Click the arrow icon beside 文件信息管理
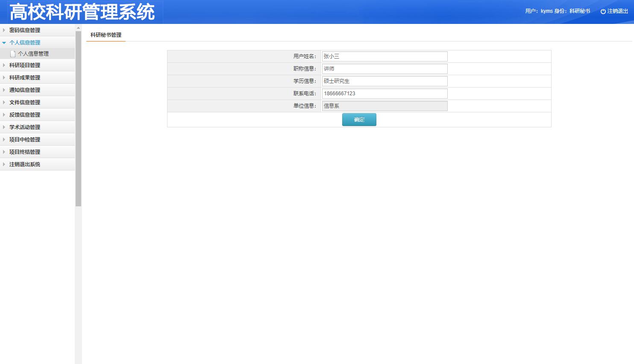The image size is (634, 364). click(4, 102)
